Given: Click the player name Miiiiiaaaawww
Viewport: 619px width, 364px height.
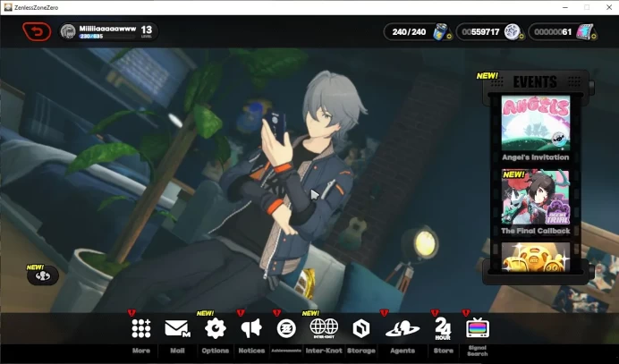Looking at the screenshot, I should [107, 29].
